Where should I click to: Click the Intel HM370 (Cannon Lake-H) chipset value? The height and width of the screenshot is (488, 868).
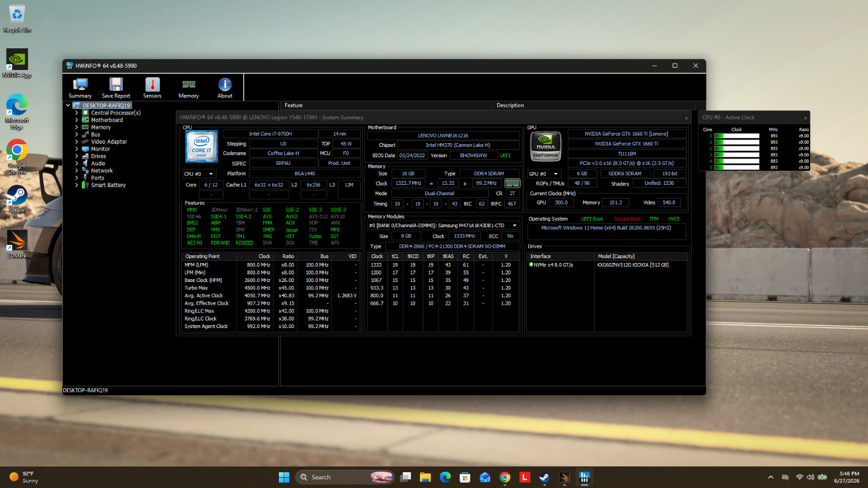(458, 145)
